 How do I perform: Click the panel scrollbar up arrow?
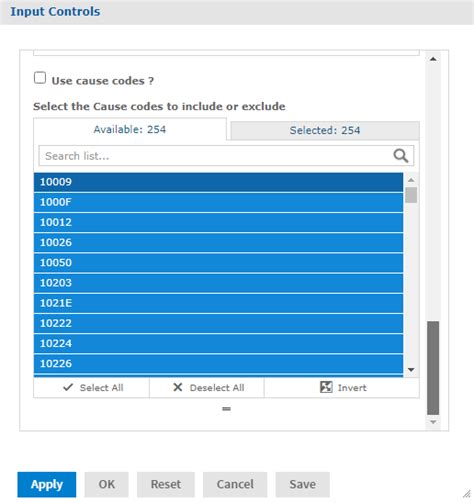(433, 59)
